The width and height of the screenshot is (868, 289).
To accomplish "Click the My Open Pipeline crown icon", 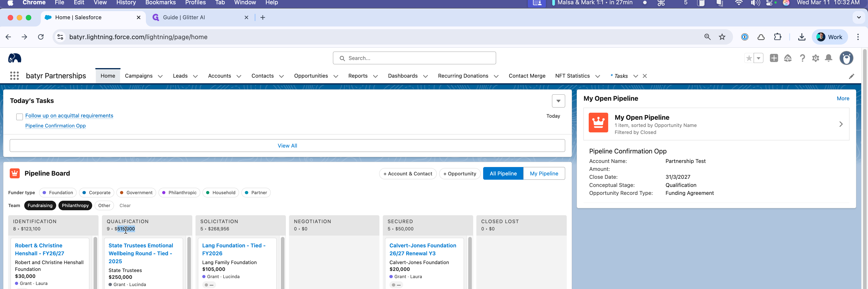I will [598, 123].
